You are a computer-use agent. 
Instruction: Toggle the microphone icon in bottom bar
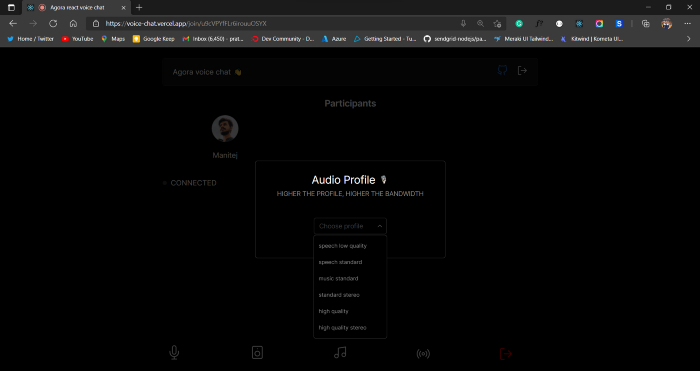pyautogui.click(x=174, y=353)
